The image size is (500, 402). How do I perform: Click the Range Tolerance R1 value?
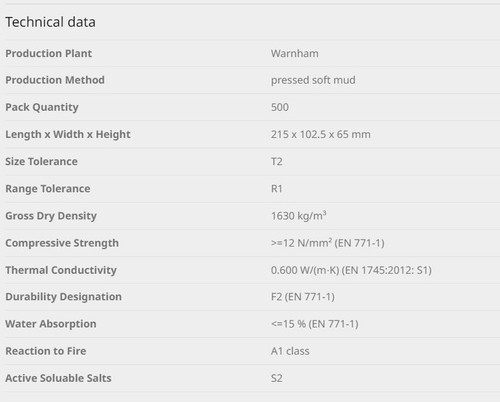[277, 189]
